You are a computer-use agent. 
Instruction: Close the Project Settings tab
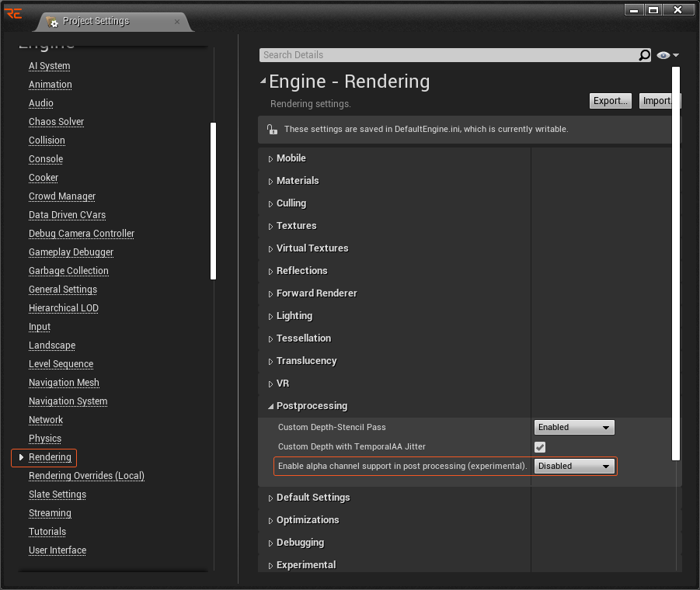[177, 22]
